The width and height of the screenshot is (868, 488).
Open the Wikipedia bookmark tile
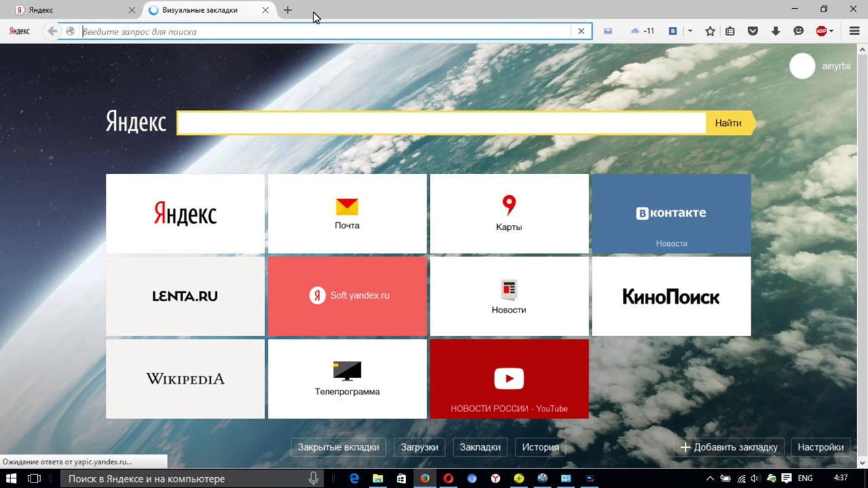(185, 379)
